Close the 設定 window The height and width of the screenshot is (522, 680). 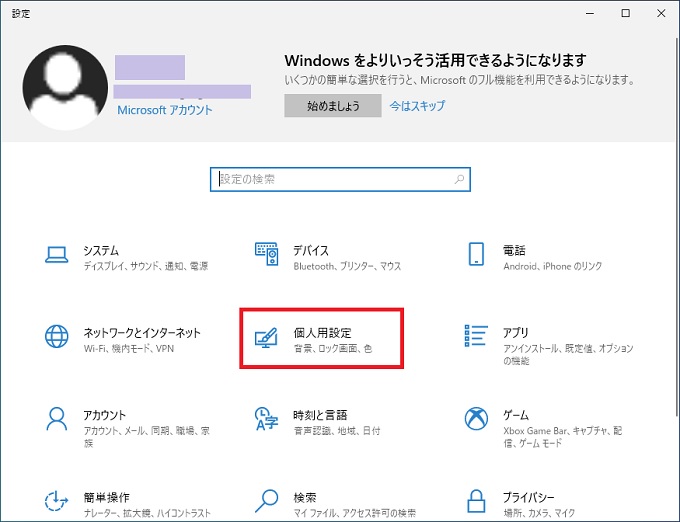click(x=661, y=13)
